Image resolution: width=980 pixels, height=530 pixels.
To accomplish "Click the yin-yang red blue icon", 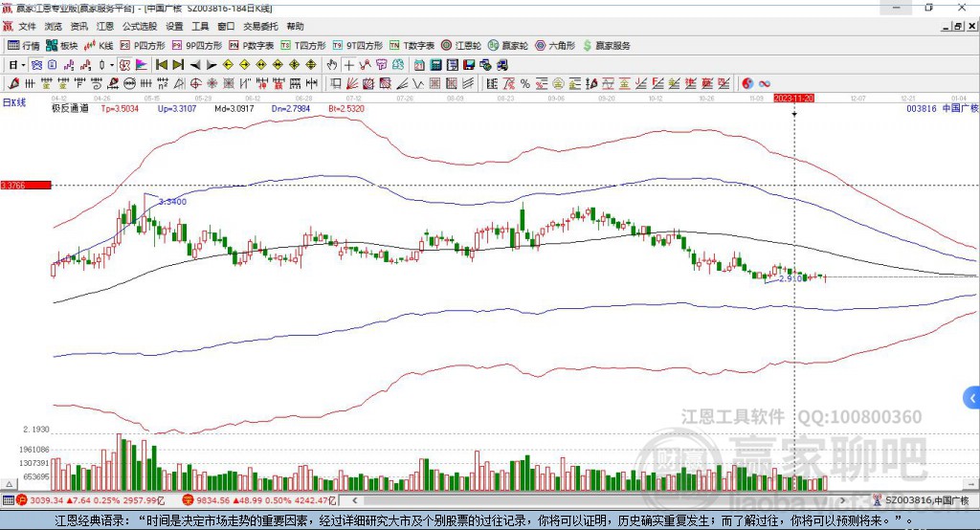I will 747,84.
